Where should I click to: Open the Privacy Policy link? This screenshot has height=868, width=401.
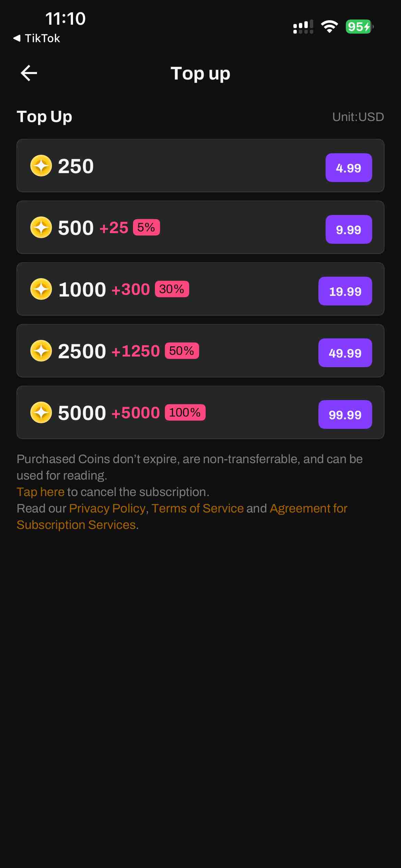coord(107,508)
